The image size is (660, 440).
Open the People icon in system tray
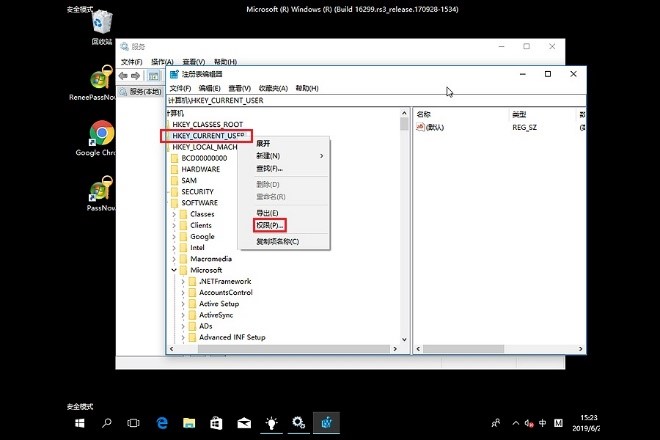[496, 423]
